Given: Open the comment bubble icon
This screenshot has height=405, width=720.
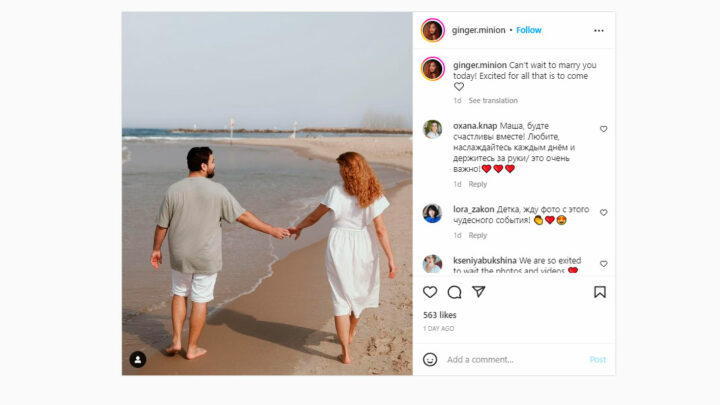Looking at the screenshot, I should 454,292.
